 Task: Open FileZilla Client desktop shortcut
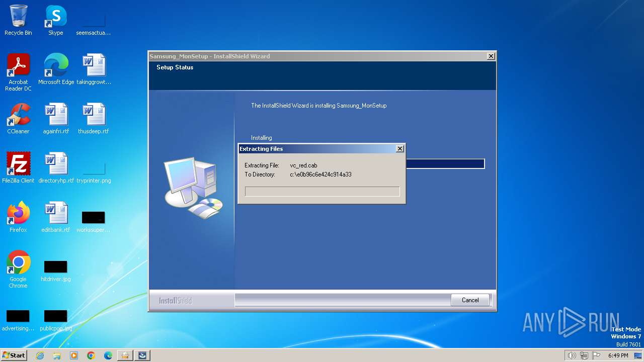click(18, 168)
